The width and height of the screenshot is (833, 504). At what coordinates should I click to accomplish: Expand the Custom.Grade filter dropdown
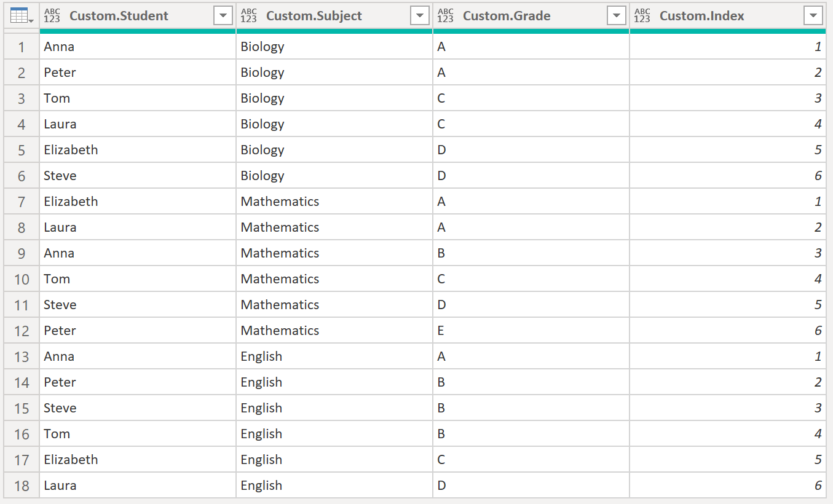click(617, 16)
